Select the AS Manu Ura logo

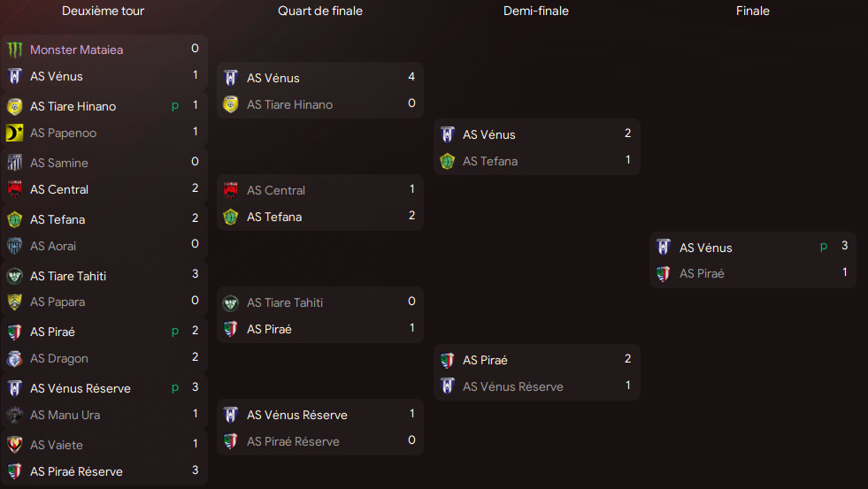tap(14, 415)
